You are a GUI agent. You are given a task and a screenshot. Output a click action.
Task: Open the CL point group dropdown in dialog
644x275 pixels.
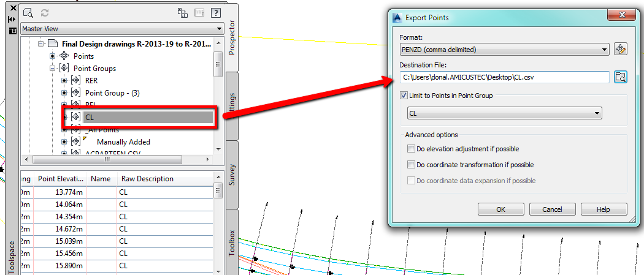pos(505,113)
